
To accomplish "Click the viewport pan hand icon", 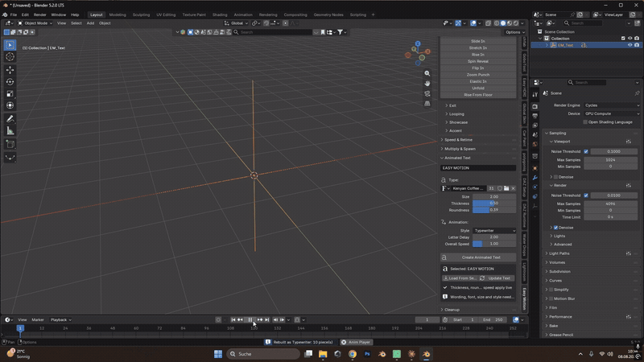I will 427,84.
